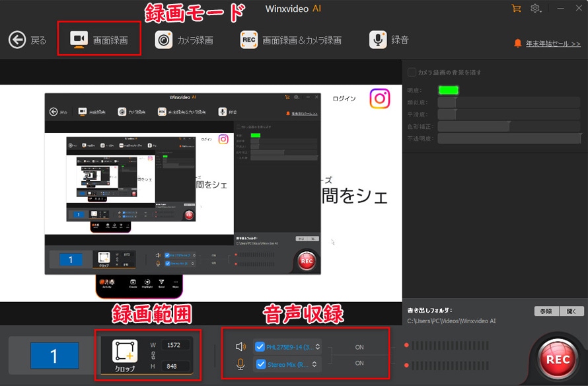Open the 年末年始セール link

tap(553, 44)
